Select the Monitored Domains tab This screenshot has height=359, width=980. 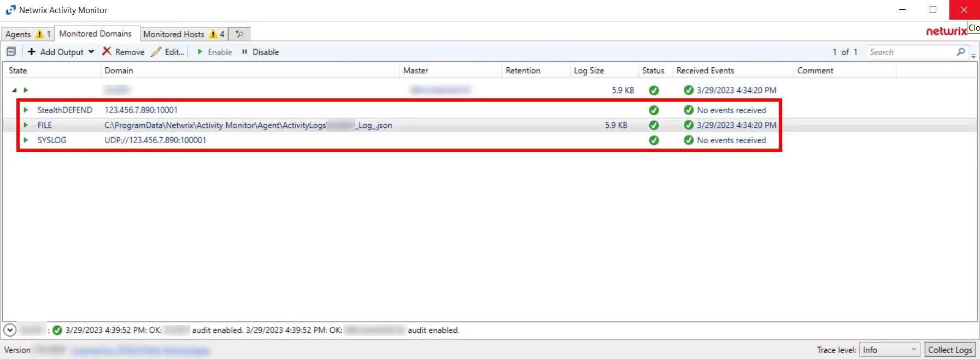pyautogui.click(x=96, y=33)
